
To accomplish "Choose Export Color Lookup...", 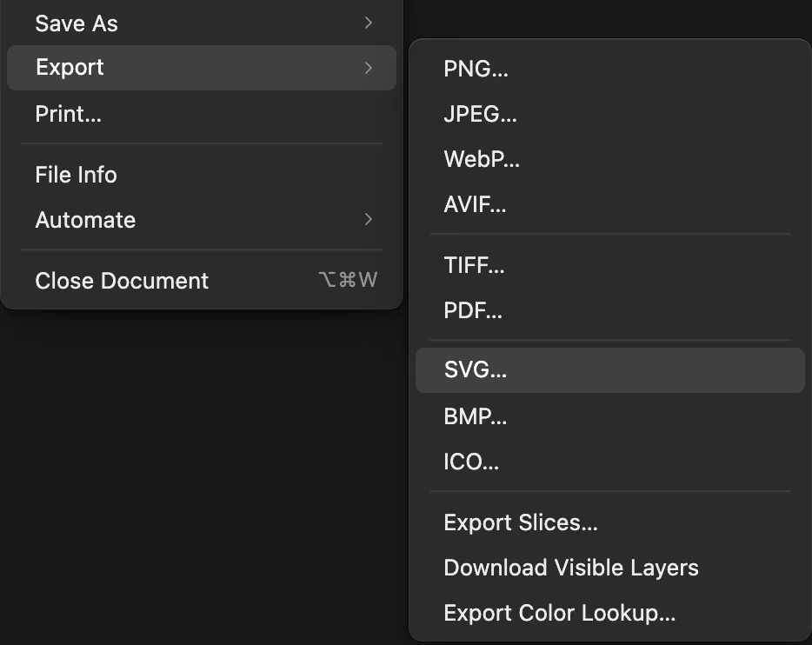I will [610, 612].
